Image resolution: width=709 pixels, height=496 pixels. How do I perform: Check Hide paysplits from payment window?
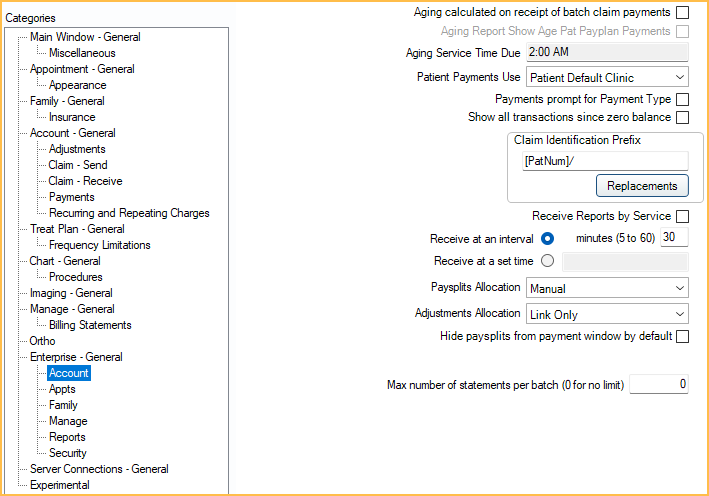pos(682,337)
